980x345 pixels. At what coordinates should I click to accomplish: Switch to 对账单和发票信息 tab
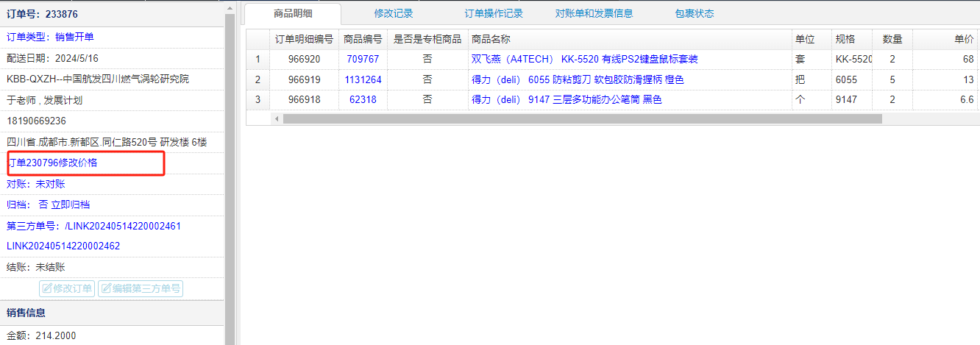(x=594, y=13)
